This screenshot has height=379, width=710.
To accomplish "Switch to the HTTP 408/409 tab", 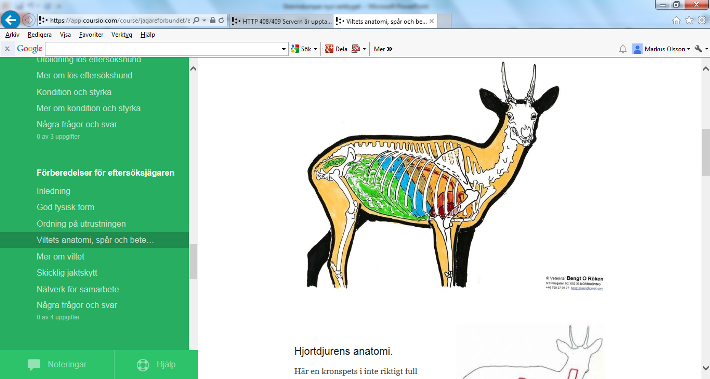I will coord(282,21).
